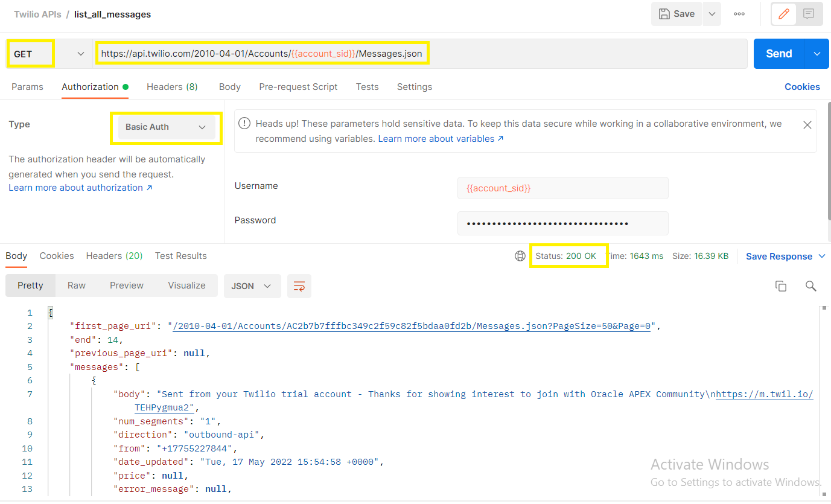Select the response Body tab
Image resolution: width=831 pixels, height=504 pixels.
(16, 256)
